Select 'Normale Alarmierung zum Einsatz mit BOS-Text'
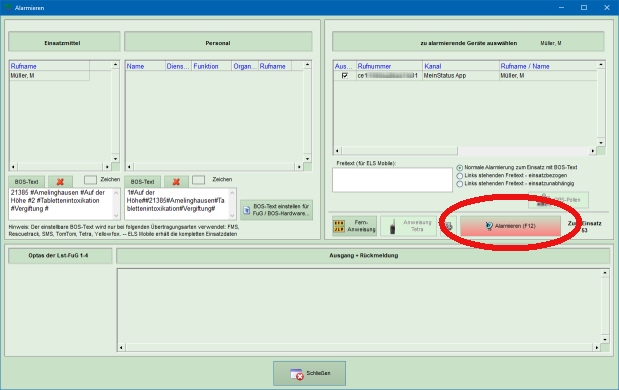 [460, 168]
